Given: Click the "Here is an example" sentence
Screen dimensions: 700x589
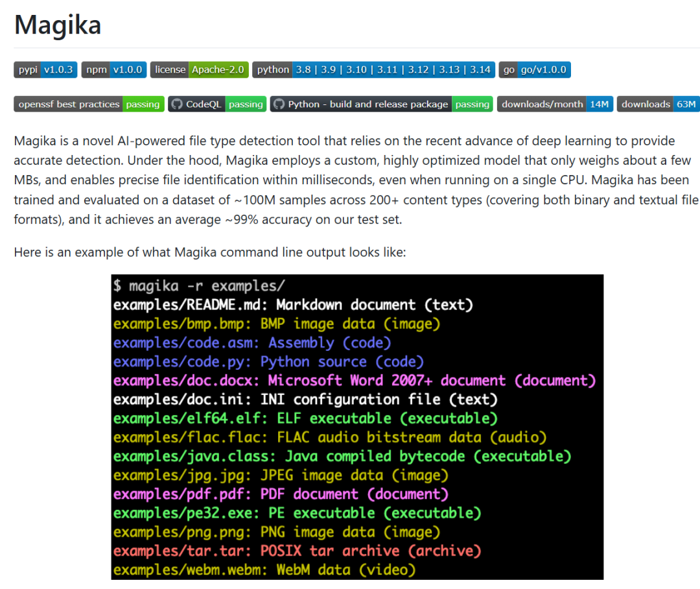Looking at the screenshot, I should (x=210, y=252).
